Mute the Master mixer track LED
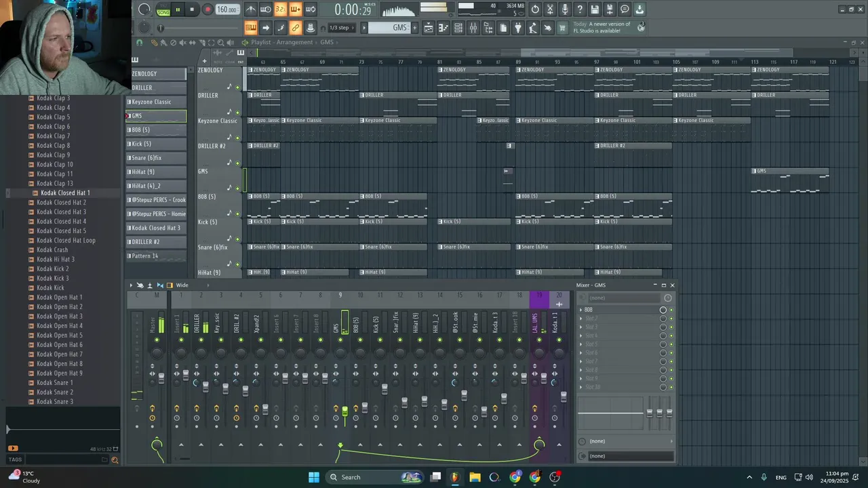 click(x=157, y=340)
